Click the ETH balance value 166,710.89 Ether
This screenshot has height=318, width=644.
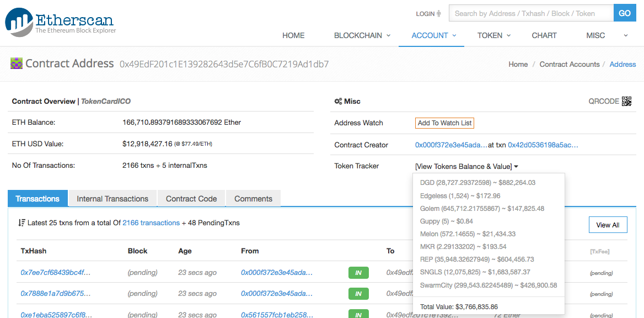181,122
